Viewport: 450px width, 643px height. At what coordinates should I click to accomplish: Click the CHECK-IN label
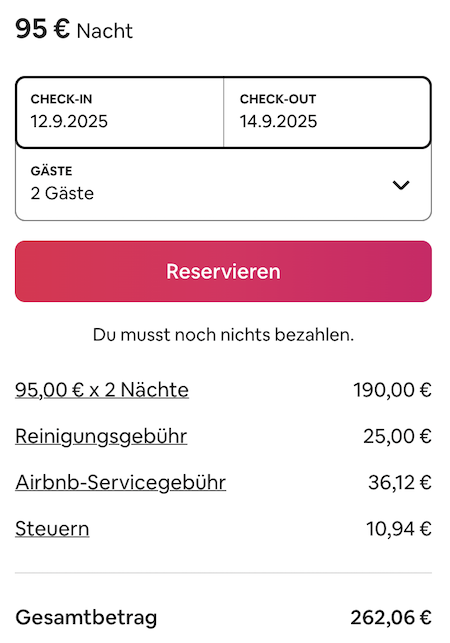coord(62,99)
